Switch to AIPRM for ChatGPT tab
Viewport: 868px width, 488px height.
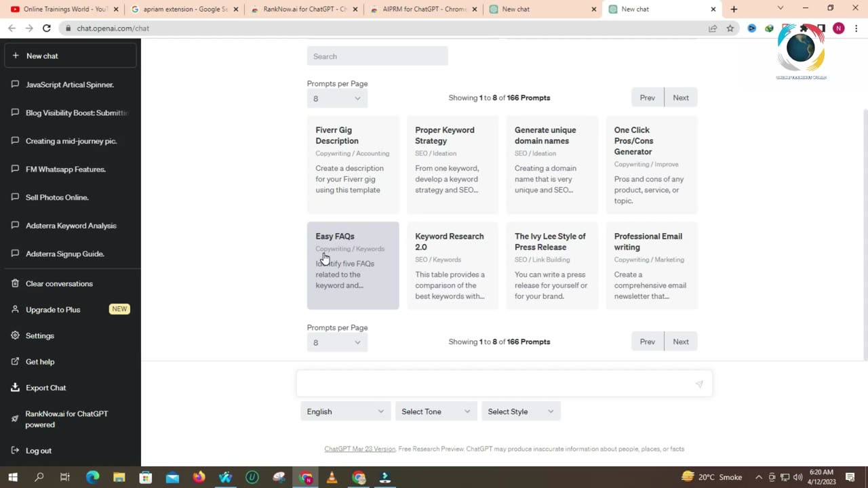click(x=423, y=9)
